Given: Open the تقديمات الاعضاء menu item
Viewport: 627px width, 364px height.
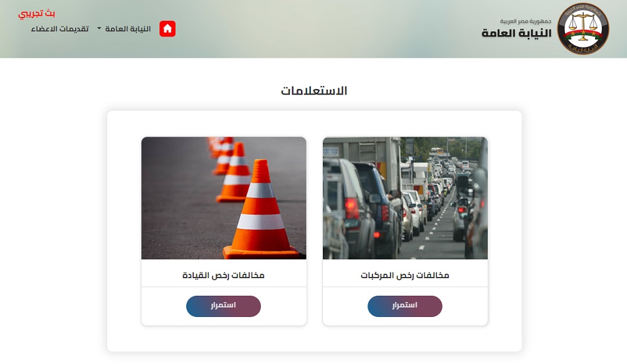Looking at the screenshot, I should coord(60,29).
